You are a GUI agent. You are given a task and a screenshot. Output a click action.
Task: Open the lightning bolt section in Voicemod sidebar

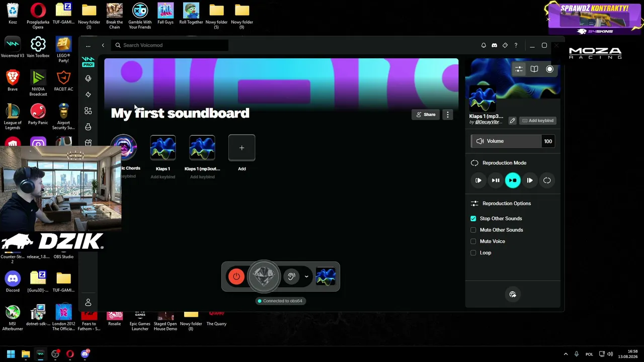click(x=88, y=95)
